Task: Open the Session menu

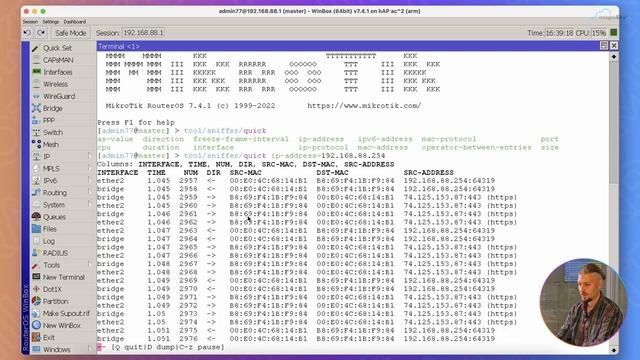Action: click(x=30, y=22)
